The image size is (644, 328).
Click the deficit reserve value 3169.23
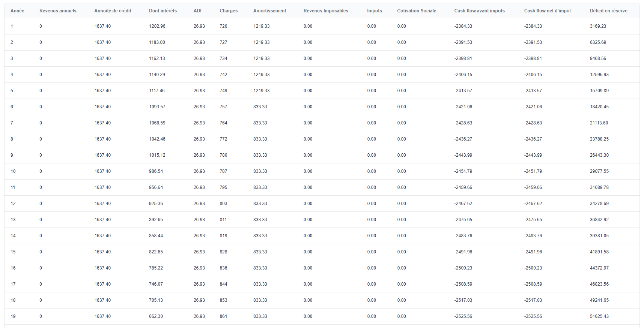598,26
